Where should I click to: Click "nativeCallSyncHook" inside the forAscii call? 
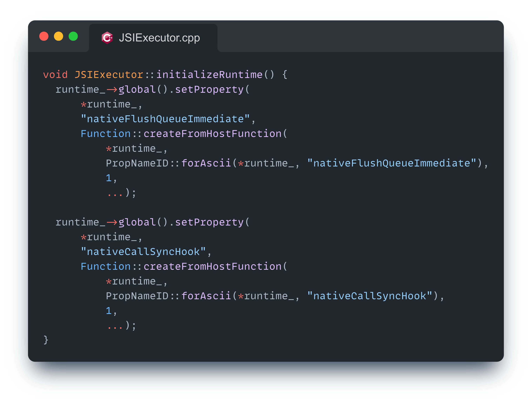coord(370,296)
